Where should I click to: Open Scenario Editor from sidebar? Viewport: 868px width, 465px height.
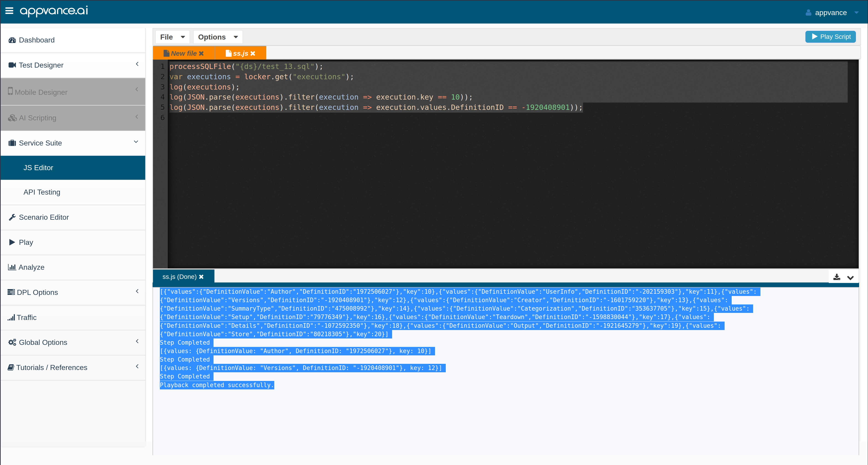pyautogui.click(x=73, y=217)
